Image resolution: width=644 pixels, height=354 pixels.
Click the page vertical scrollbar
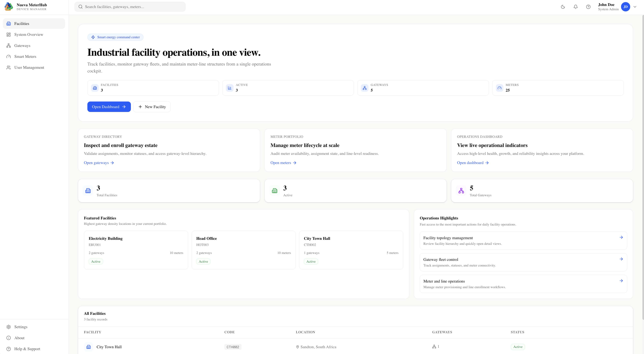point(643,168)
